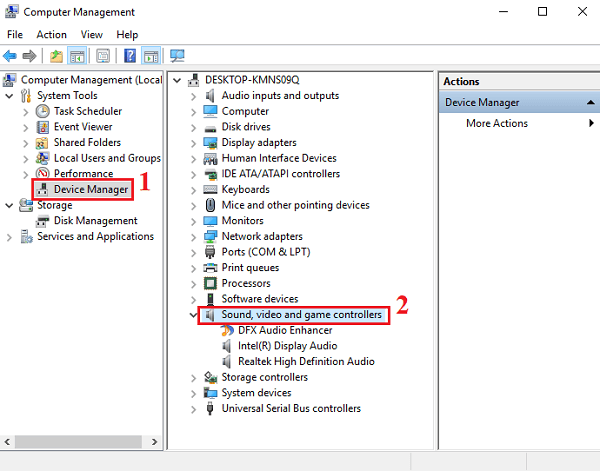Click the Network adapters icon
The height and width of the screenshot is (471, 600).
[x=211, y=237]
